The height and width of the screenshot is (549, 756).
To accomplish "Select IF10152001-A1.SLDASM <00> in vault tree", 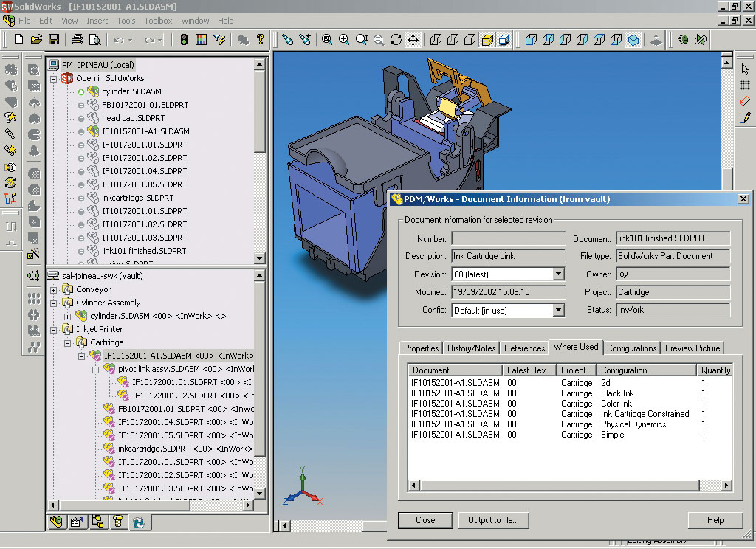I will [179, 356].
